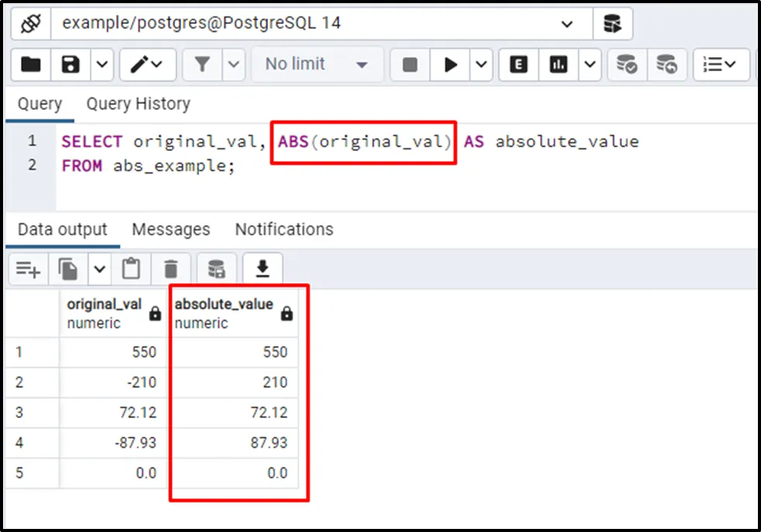
Task: Click the new connection database icon
Action: 612,24
